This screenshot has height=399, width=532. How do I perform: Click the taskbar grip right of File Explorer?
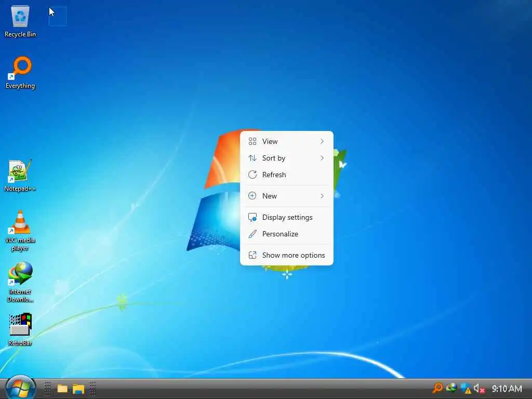click(x=92, y=389)
